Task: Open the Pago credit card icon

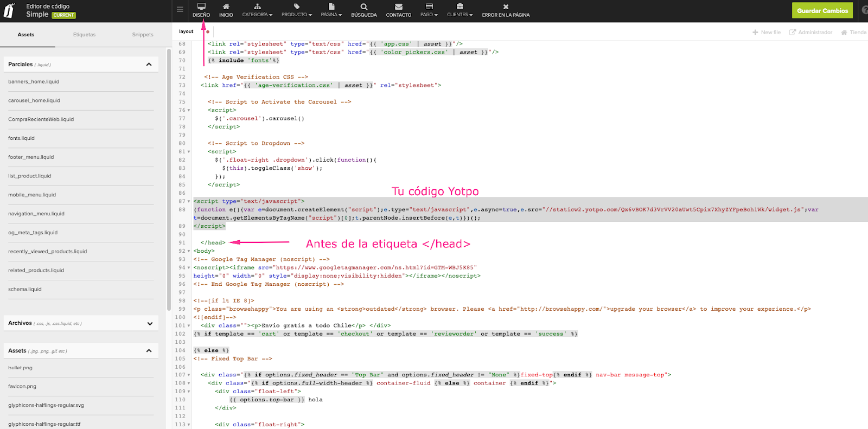Action: (x=429, y=7)
